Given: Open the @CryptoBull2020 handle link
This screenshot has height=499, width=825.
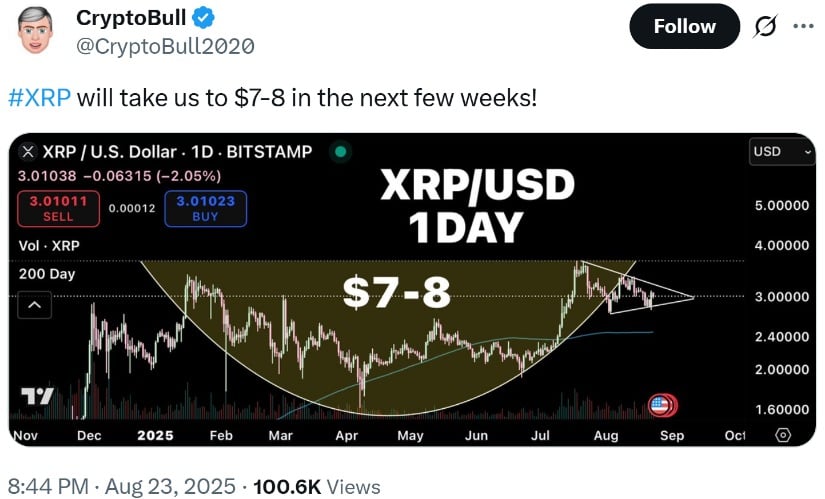Looking at the screenshot, I should (x=165, y=46).
